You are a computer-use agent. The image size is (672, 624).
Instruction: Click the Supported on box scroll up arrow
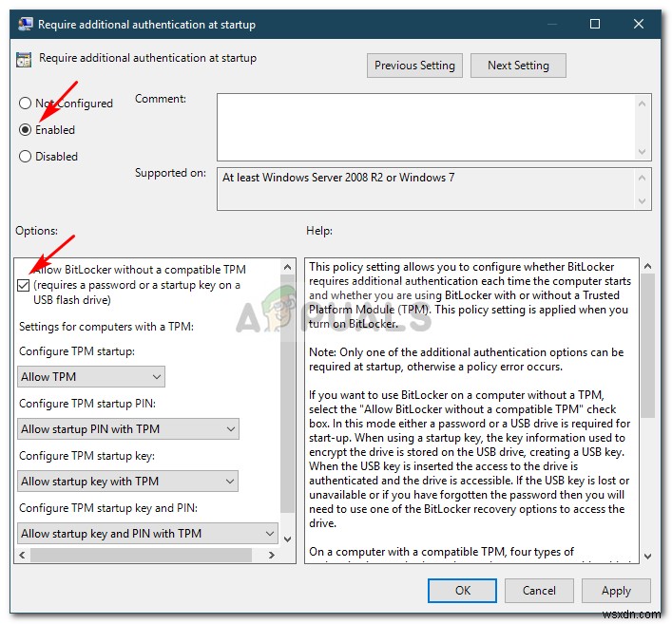click(642, 178)
